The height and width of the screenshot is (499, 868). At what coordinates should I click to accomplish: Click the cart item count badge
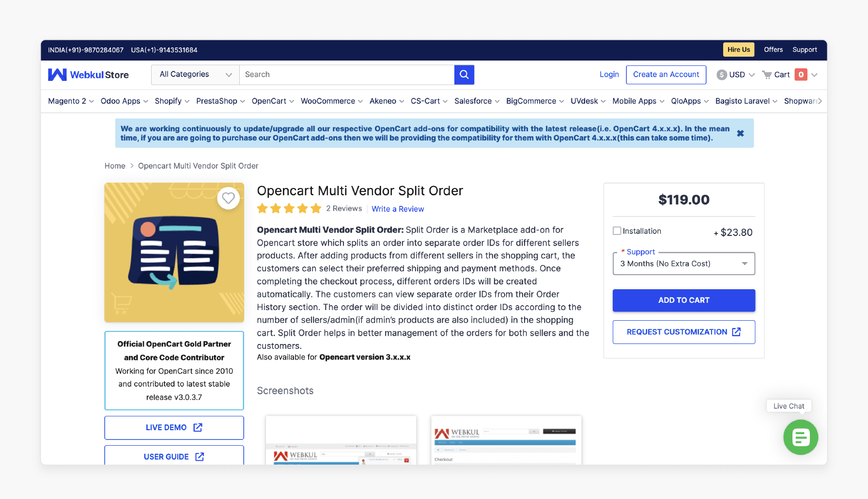(801, 75)
